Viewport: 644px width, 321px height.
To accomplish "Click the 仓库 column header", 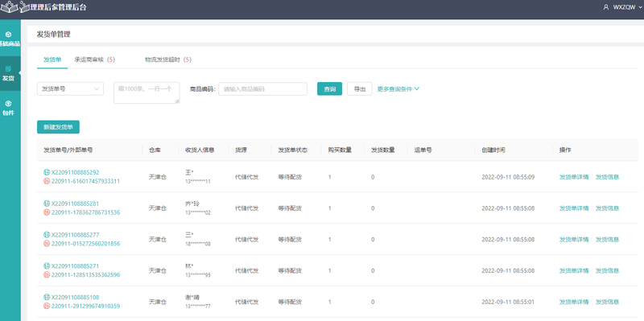I will pyautogui.click(x=155, y=150).
